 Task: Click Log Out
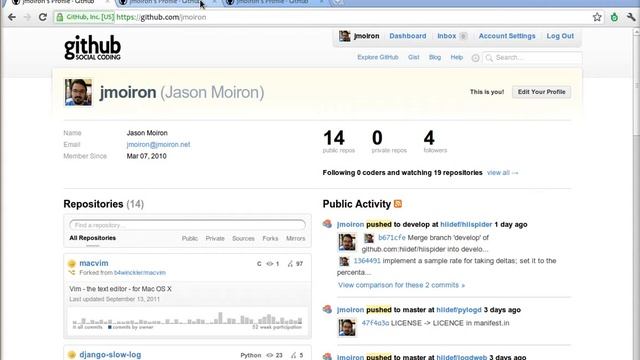click(x=560, y=36)
